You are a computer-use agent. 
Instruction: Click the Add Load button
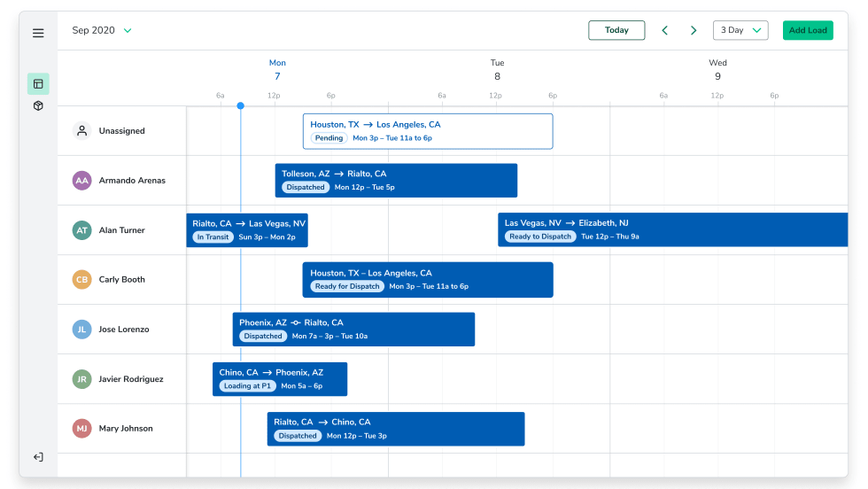point(808,30)
